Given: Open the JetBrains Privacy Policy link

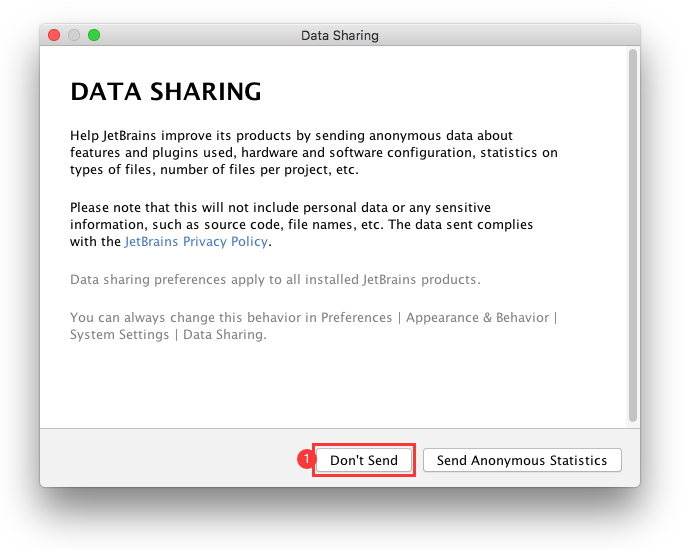Looking at the screenshot, I should (x=196, y=242).
